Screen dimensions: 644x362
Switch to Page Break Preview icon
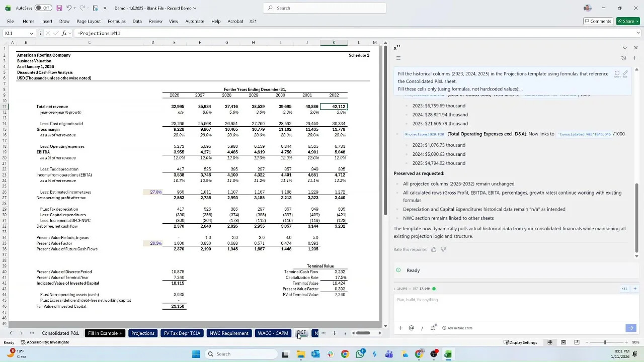click(577, 342)
